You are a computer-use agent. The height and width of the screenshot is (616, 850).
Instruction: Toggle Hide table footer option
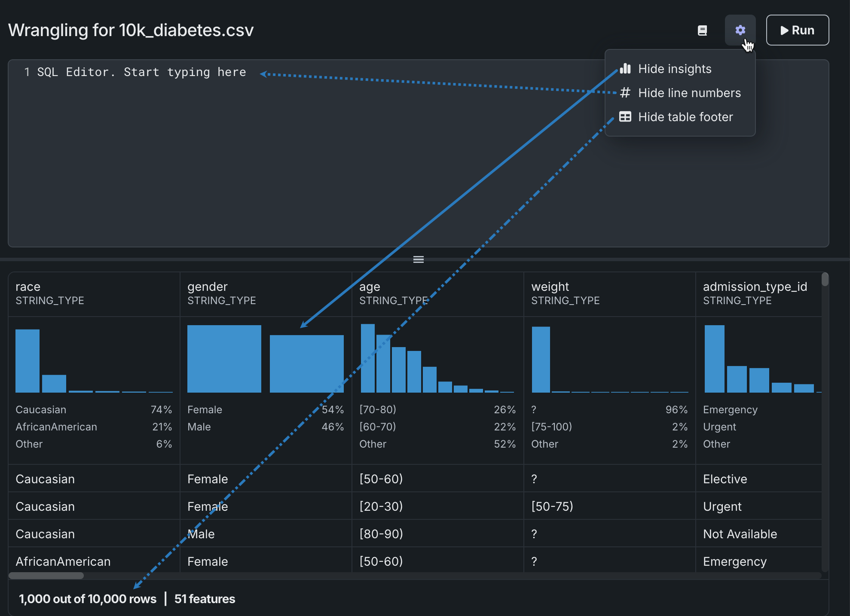pyautogui.click(x=685, y=117)
